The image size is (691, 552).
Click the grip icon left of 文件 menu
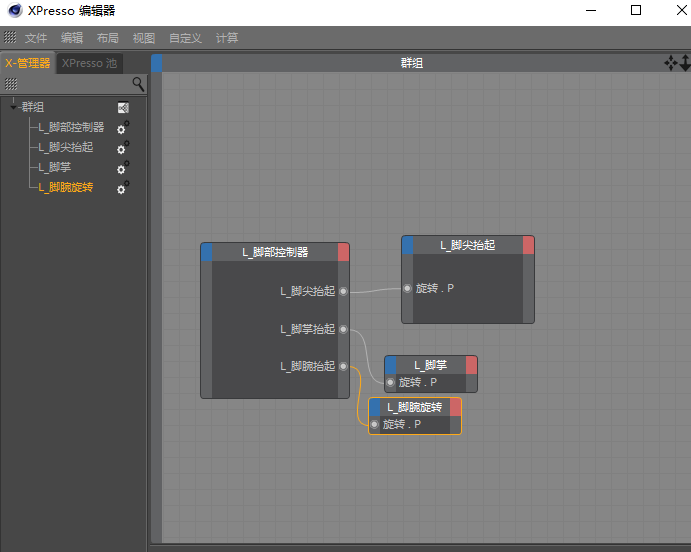point(10,37)
